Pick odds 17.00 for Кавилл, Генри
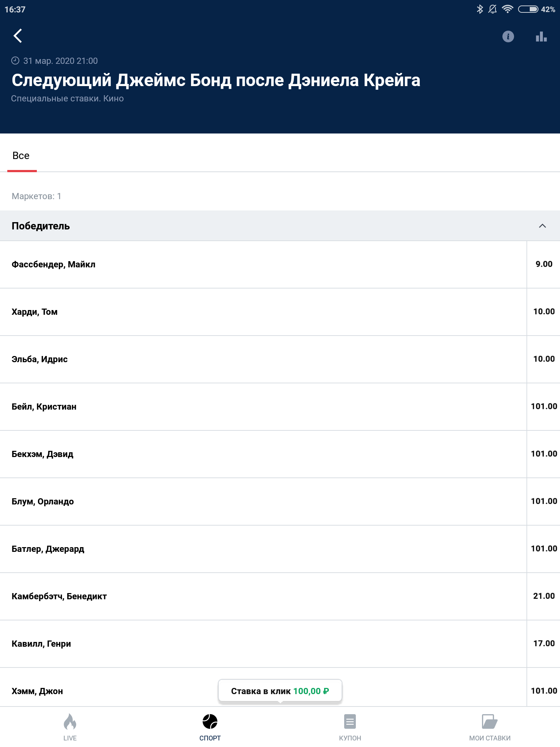This screenshot has height=747, width=560. click(544, 644)
